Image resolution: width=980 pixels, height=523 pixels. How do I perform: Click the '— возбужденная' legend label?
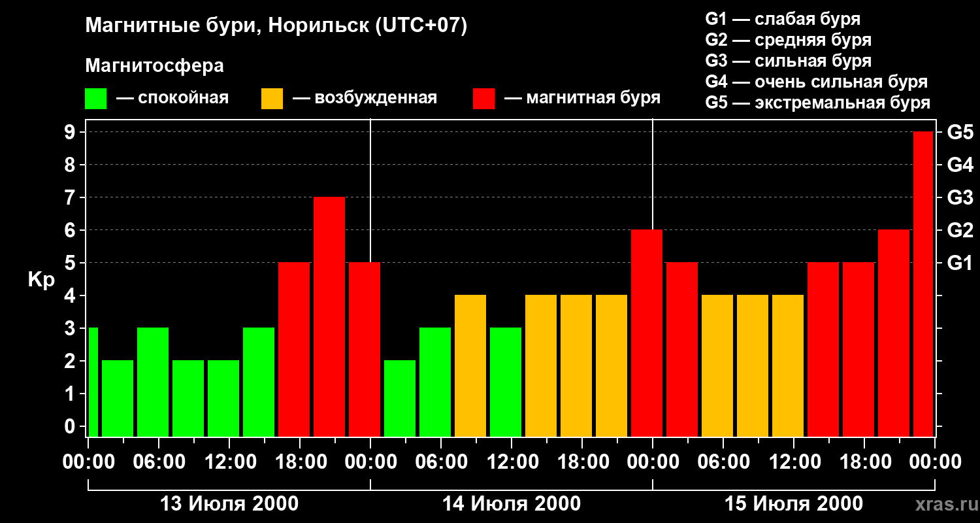click(365, 99)
